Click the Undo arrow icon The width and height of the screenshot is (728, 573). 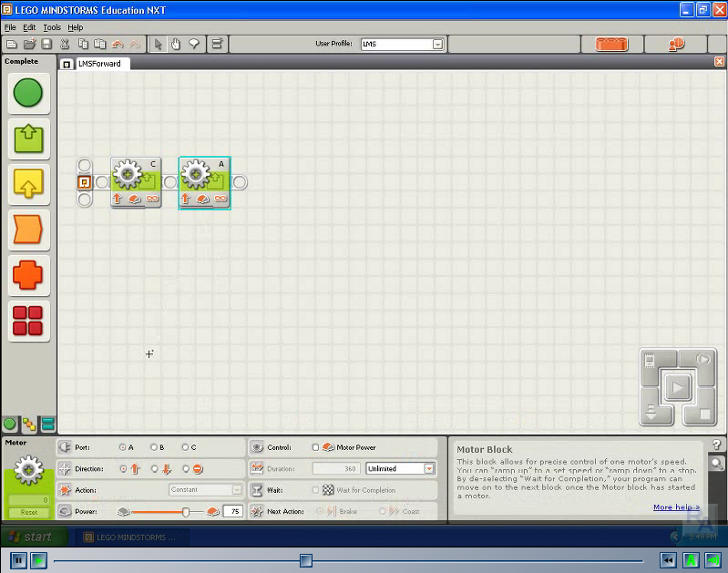[x=118, y=44]
